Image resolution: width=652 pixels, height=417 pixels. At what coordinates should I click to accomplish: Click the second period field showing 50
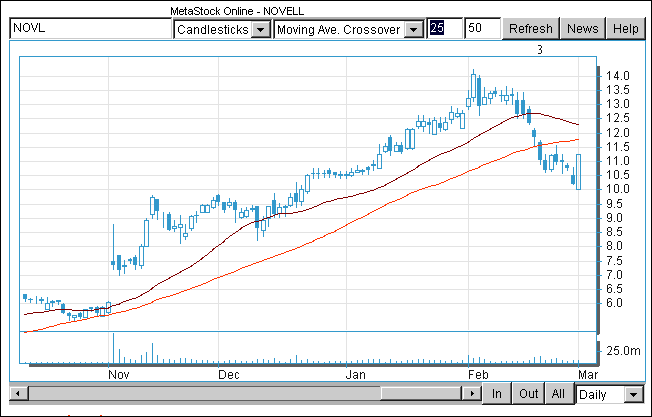coord(482,28)
